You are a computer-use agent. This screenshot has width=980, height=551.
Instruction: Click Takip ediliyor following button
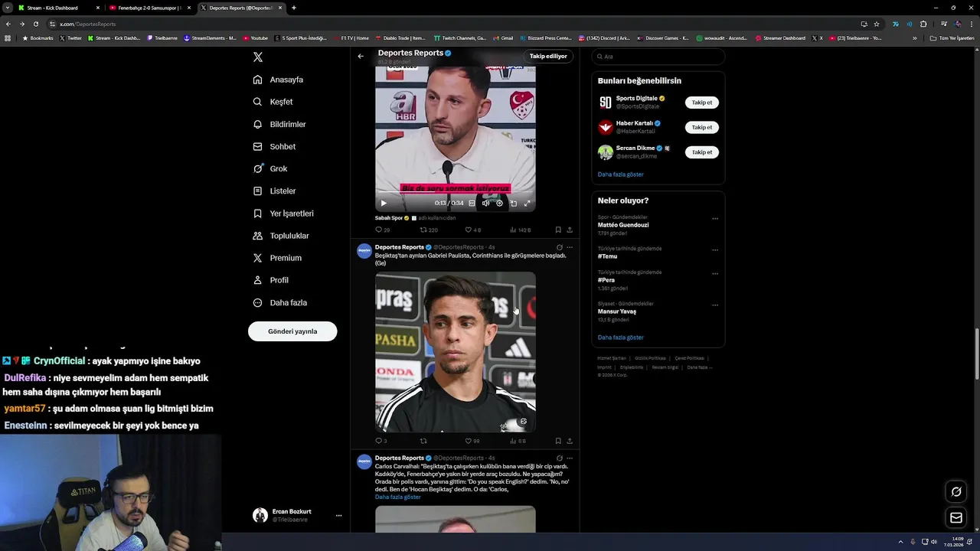(x=548, y=56)
